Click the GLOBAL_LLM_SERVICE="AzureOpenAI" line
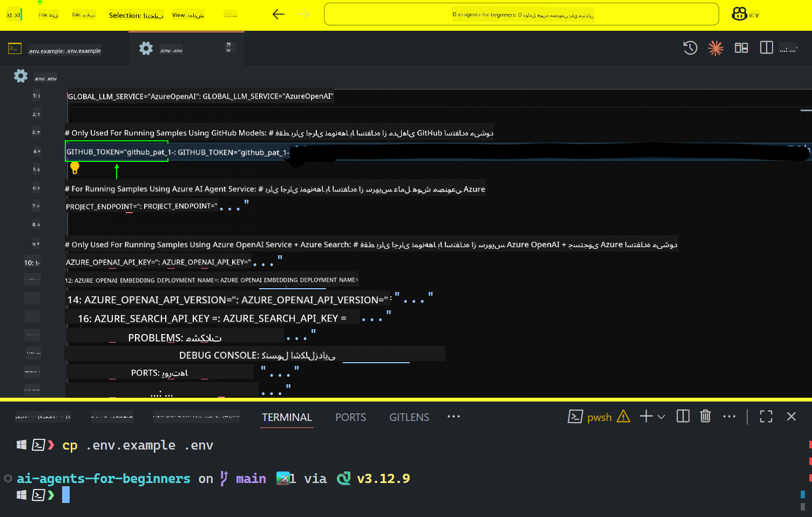Screen dimensions: 812x517 200,97
